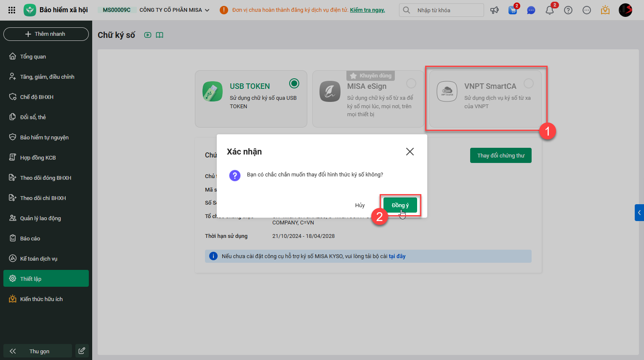Select the MISA eSign radio button
The width and height of the screenshot is (644, 360).
(x=411, y=83)
